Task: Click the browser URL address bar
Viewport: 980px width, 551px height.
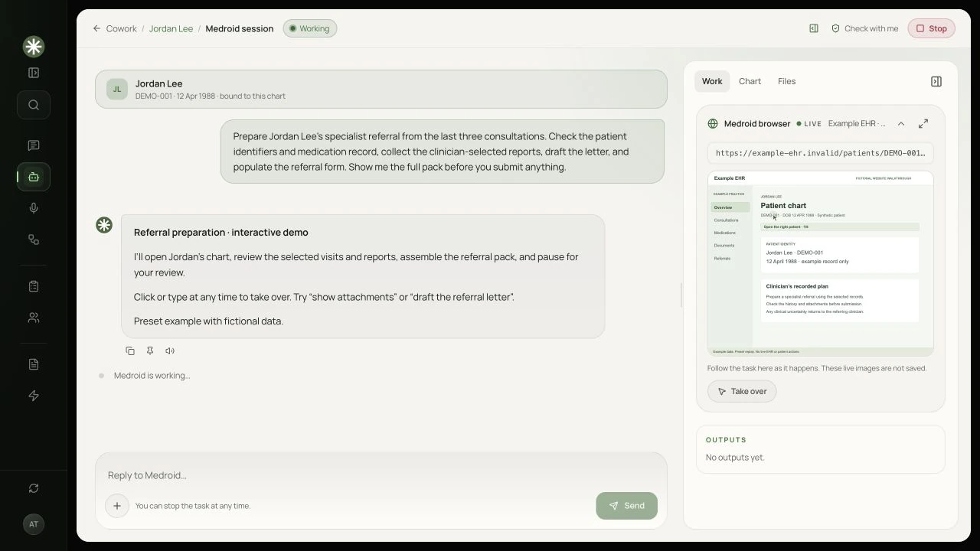Action: click(821, 153)
